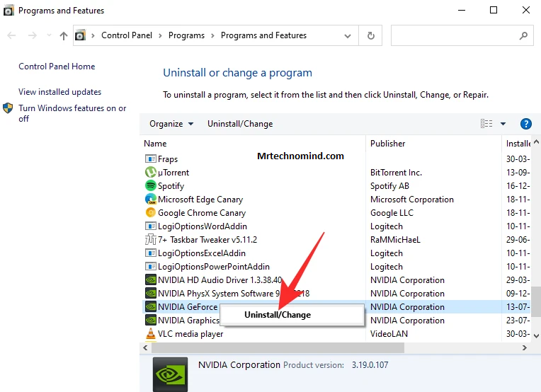
Task: Expand chevron after Programs breadcrumb
Action: coord(212,35)
